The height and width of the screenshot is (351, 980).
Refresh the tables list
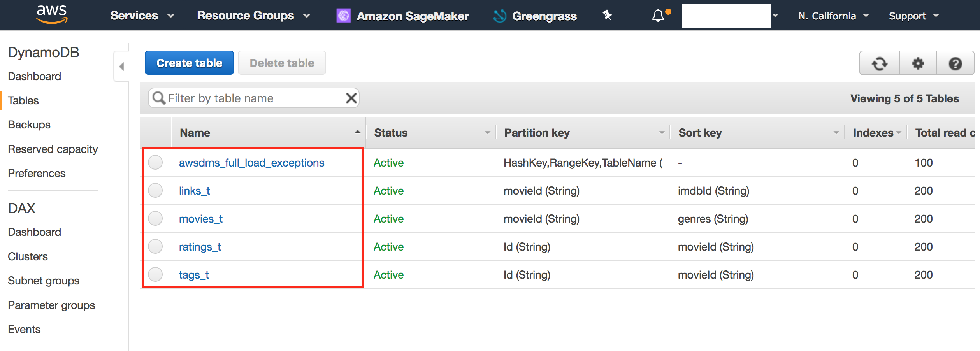click(x=880, y=63)
